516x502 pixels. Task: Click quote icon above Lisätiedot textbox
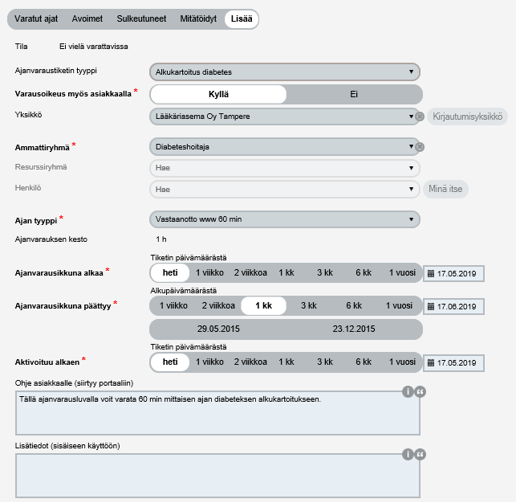point(420,454)
